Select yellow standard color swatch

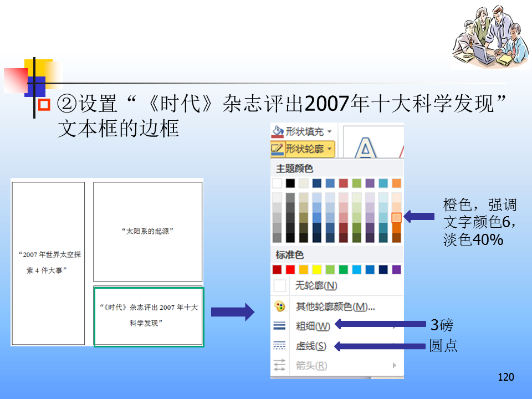(x=317, y=269)
